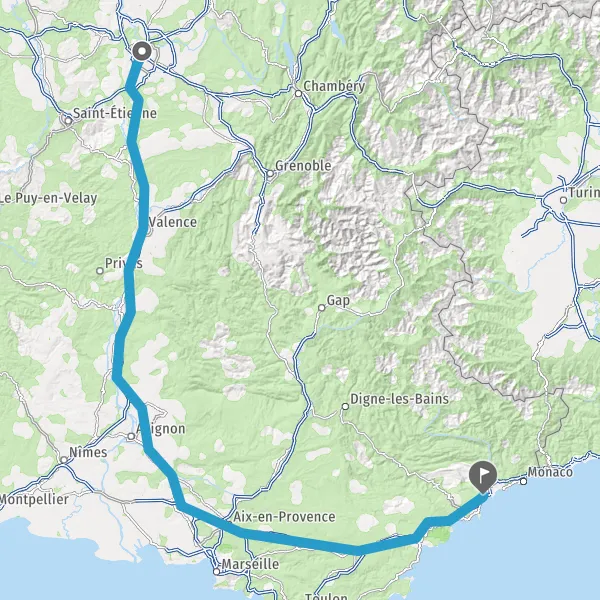Click the route start marker circle
Viewport: 600px width, 600px height.
pos(142,51)
